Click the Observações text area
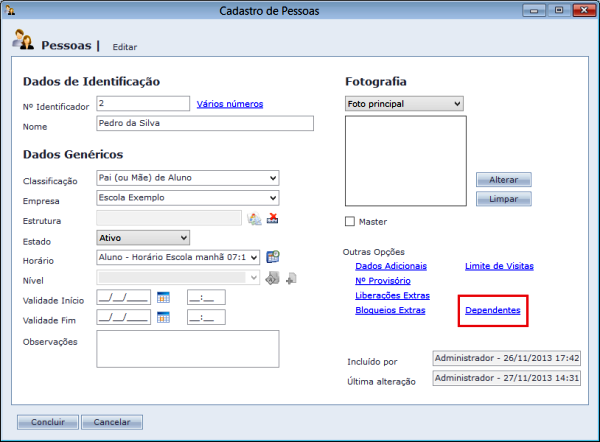 point(186,350)
